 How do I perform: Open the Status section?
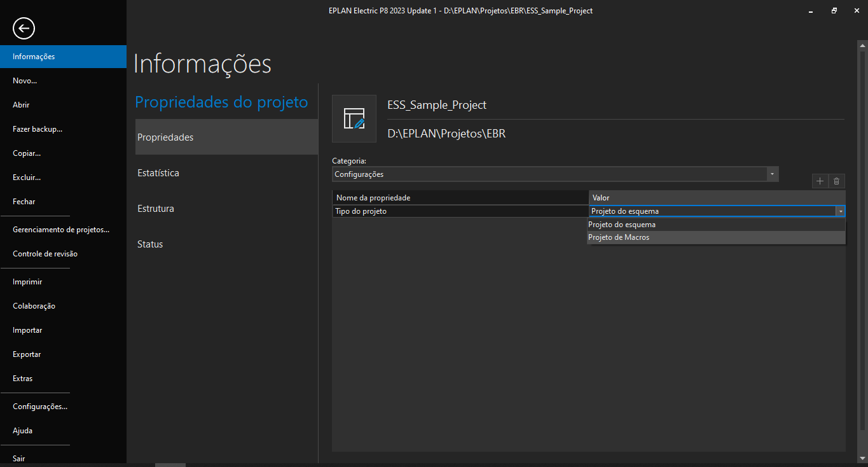click(x=150, y=244)
